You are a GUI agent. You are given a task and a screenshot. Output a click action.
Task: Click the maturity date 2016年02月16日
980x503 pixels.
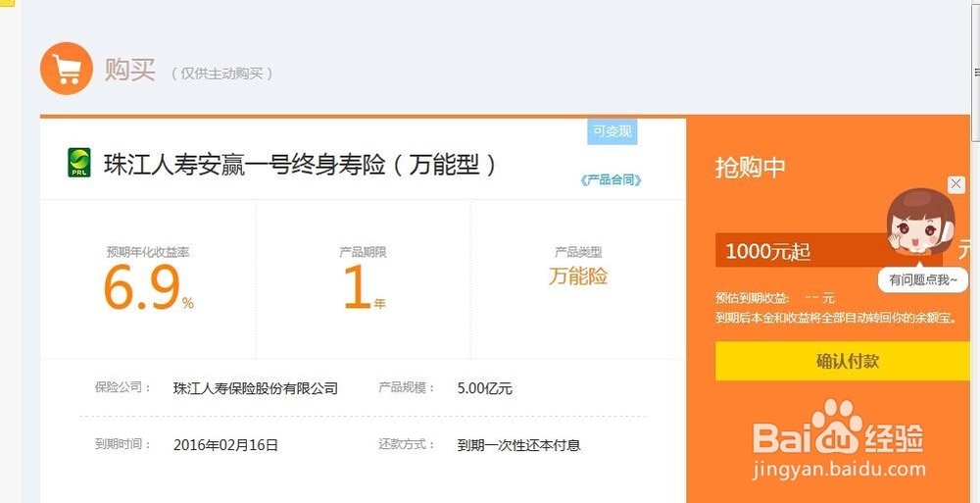225,445
